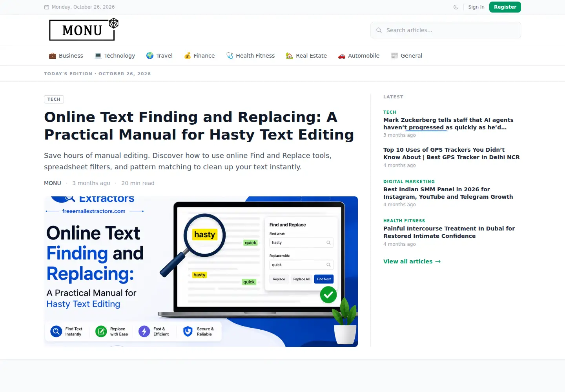Image resolution: width=565 pixels, height=392 pixels.
Task: Click the TECH tag above headline
Action: (x=54, y=99)
